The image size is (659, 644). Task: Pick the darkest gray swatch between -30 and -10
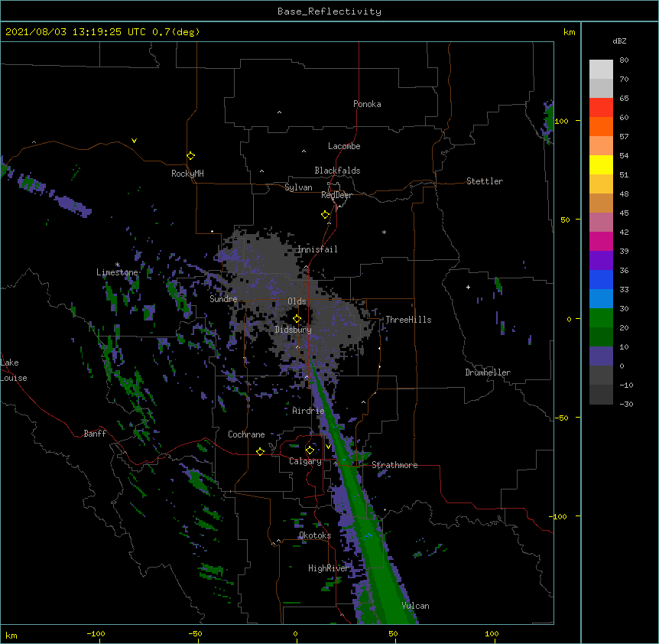[601, 395]
